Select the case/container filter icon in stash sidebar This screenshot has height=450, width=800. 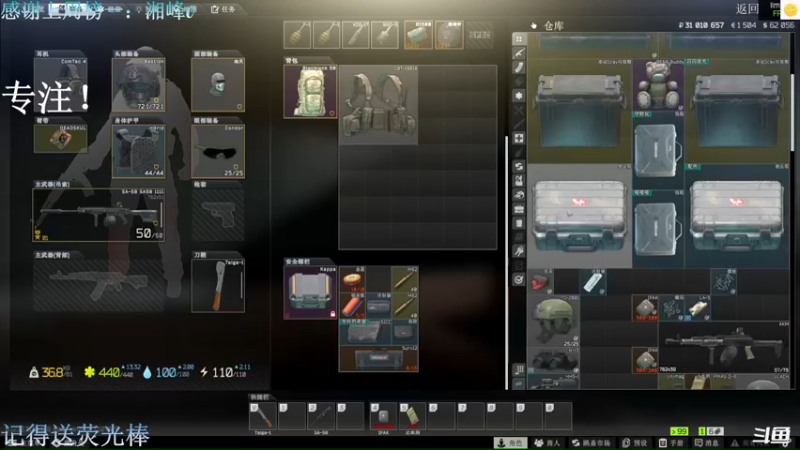(519, 209)
